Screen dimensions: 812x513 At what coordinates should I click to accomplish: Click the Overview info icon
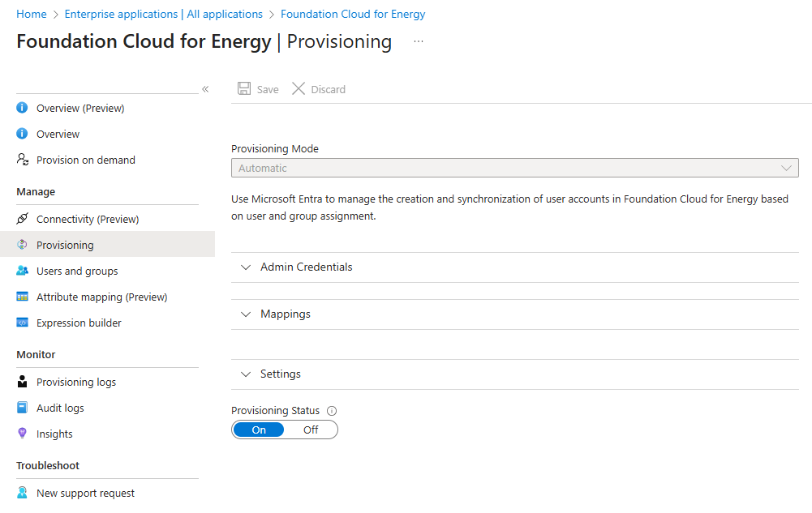tap(22, 134)
